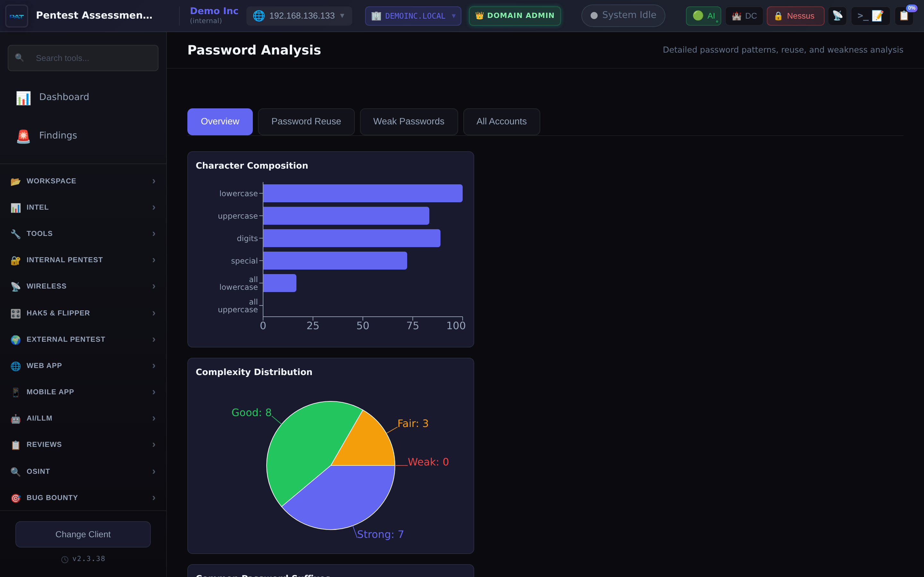
Task: Select the Weak Passwords tab
Action: click(408, 121)
